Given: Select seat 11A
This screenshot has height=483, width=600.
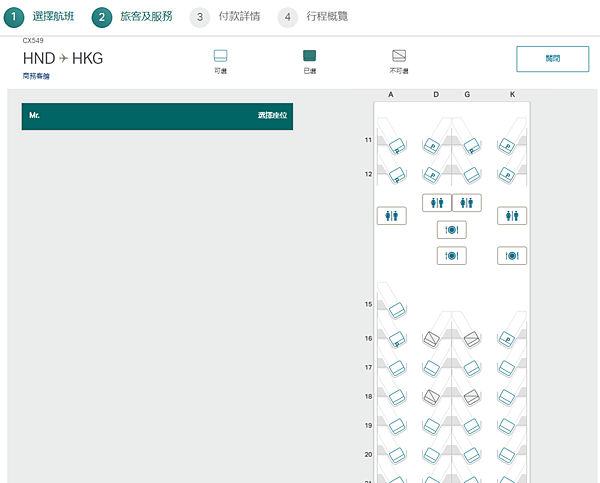Looking at the screenshot, I should [x=397, y=146].
